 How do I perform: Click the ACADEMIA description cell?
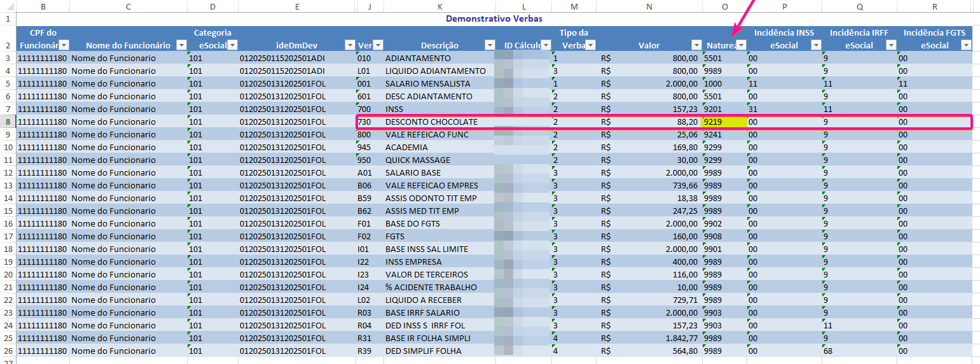440,147
